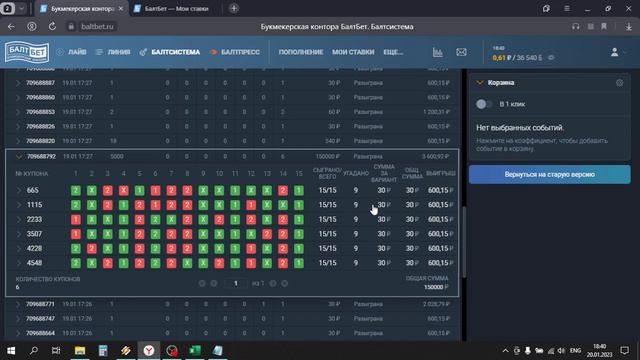Open the messages envelope icon
The width and height of the screenshot is (640, 360).
(461, 52)
